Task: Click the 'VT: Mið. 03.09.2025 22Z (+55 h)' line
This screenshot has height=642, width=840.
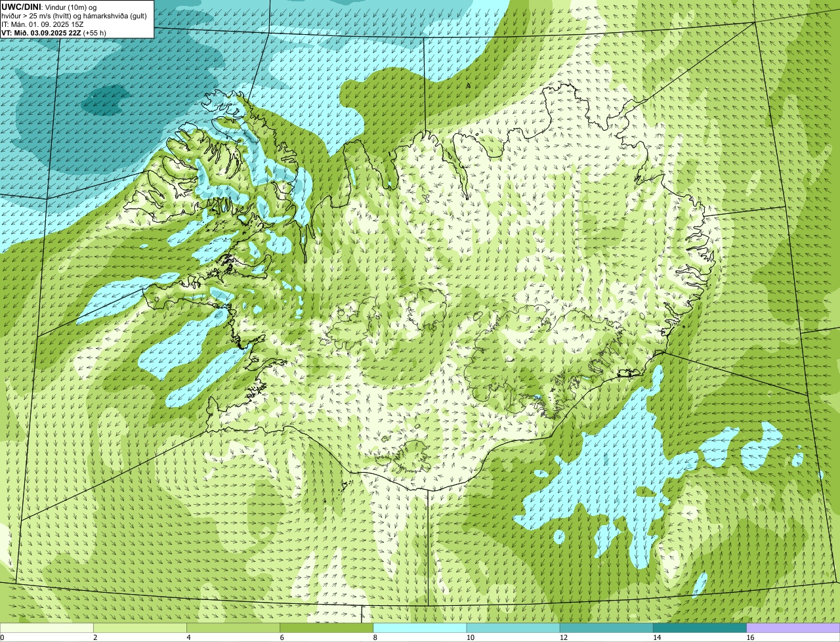Action: (54, 32)
